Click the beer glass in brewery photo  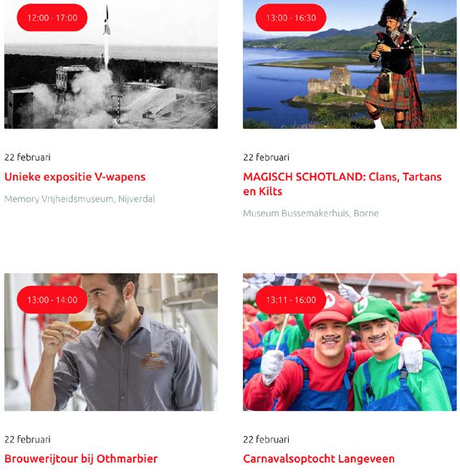tap(81, 324)
